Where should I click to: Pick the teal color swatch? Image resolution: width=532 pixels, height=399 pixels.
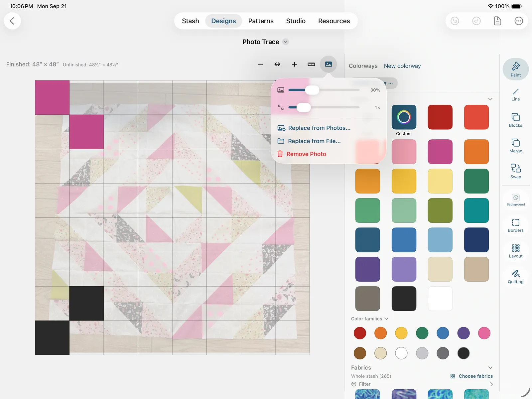pos(476,210)
